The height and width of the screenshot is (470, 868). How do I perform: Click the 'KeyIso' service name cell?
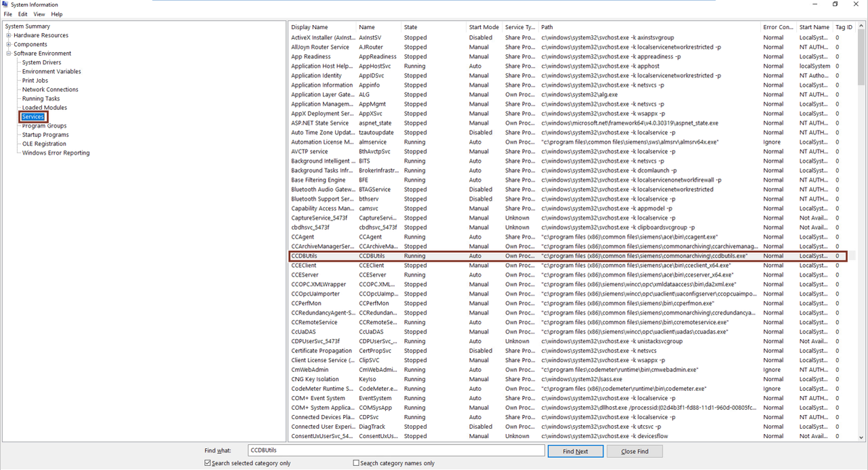[368, 380]
